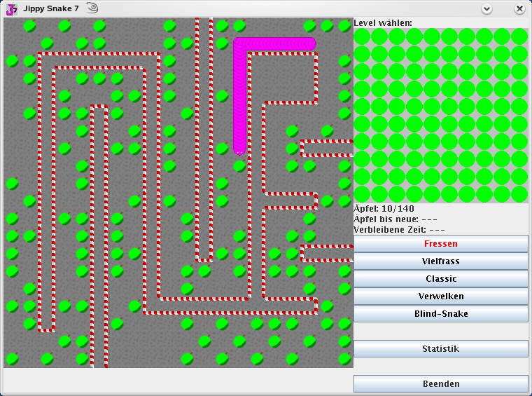Click the spiral icon beside the window title
The width and height of the screenshot is (532, 396).
point(92,8)
